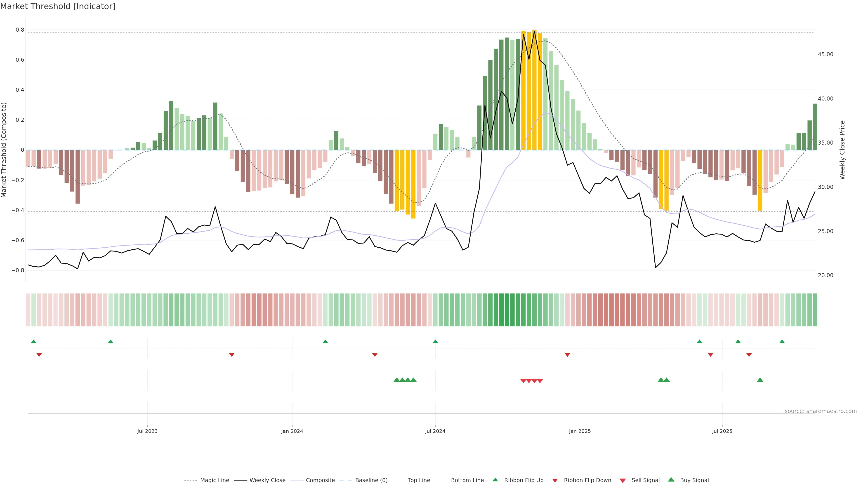This screenshot has width=868, height=488.
Task: Click the Weekly Close Price axis label
Action: tap(842, 150)
